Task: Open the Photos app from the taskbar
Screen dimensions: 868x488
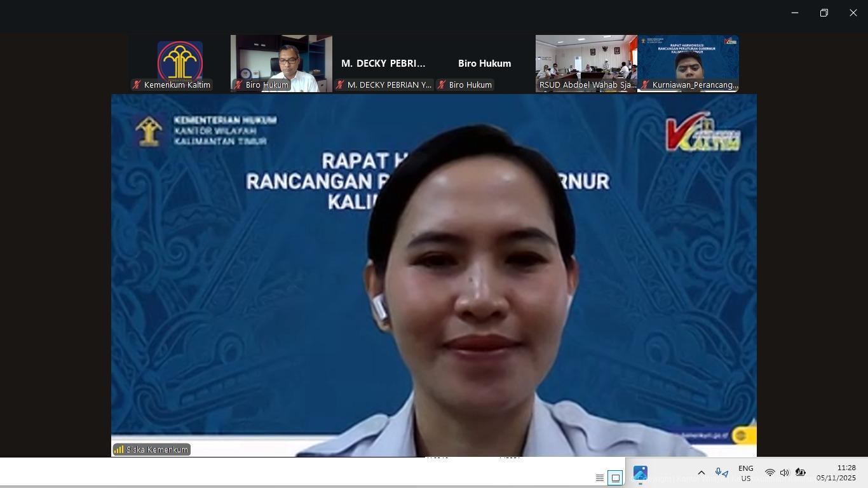Action: (641, 473)
